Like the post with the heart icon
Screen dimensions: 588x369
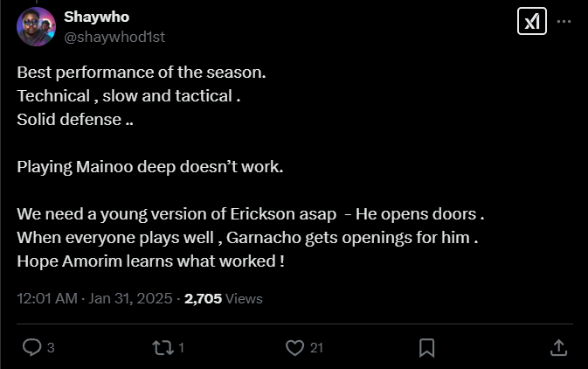pos(295,347)
